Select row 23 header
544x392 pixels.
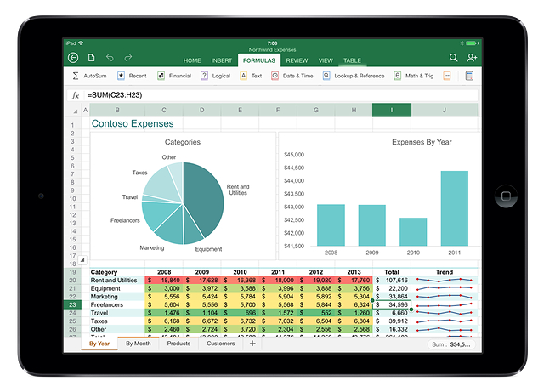tap(72, 305)
